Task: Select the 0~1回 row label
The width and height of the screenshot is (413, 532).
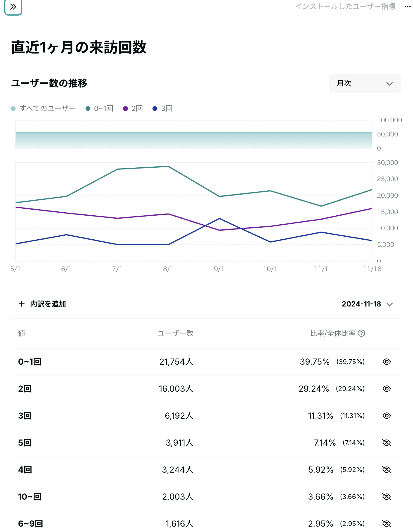Action: [x=30, y=362]
